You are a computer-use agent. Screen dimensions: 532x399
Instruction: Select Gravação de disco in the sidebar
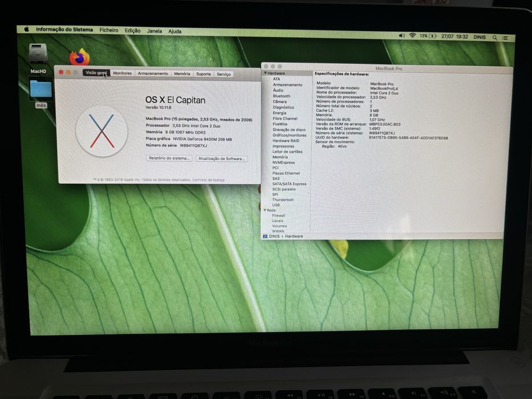pos(289,129)
